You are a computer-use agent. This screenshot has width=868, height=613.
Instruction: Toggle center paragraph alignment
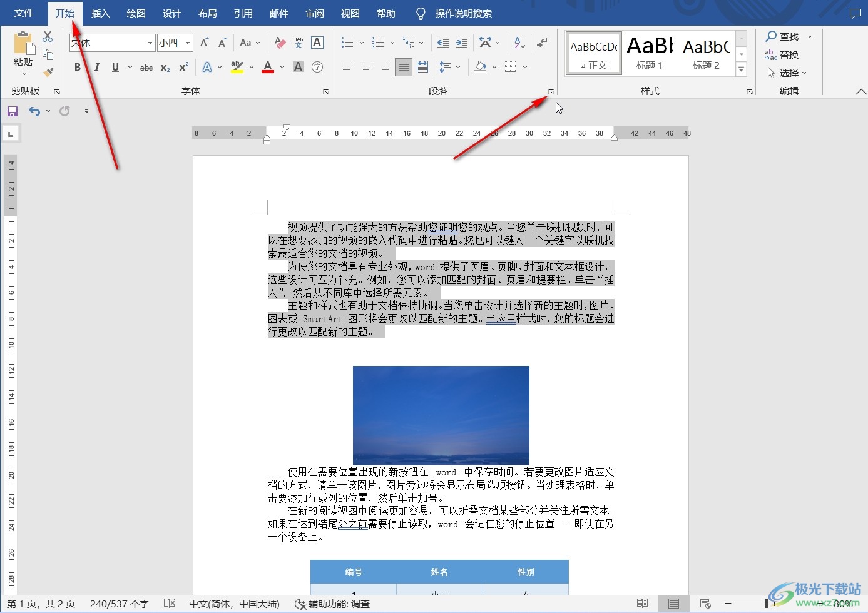click(366, 66)
